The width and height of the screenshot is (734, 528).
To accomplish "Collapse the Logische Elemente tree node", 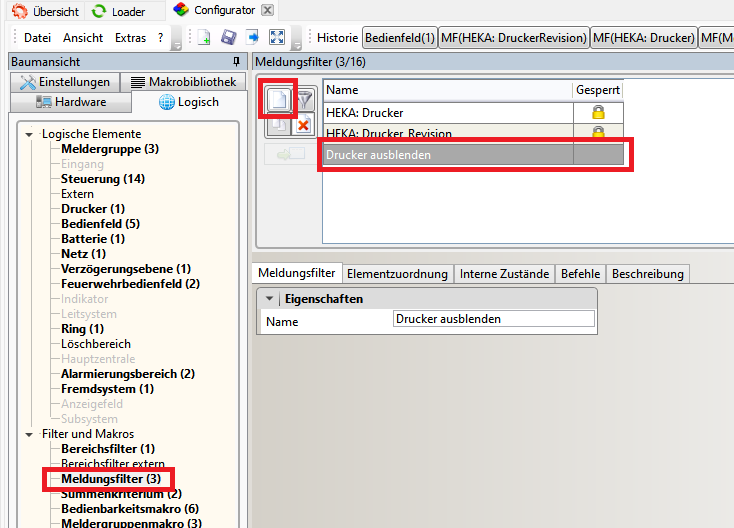I will pos(29,134).
